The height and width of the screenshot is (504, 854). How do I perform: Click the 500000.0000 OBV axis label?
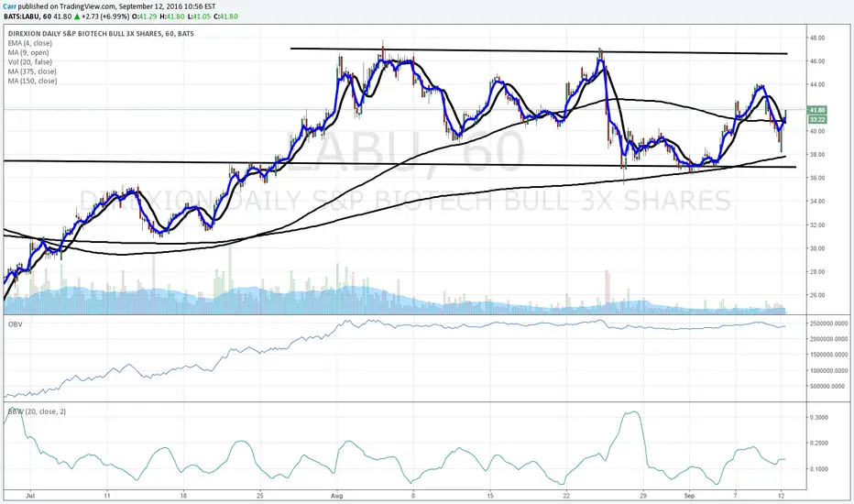click(827, 387)
